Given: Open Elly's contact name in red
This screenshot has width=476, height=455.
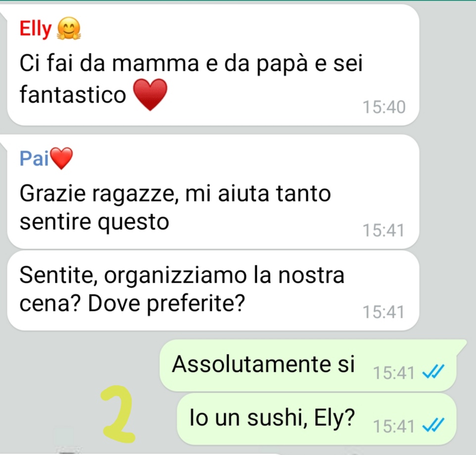Looking at the screenshot, I should pyautogui.click(x=36, y=29).
